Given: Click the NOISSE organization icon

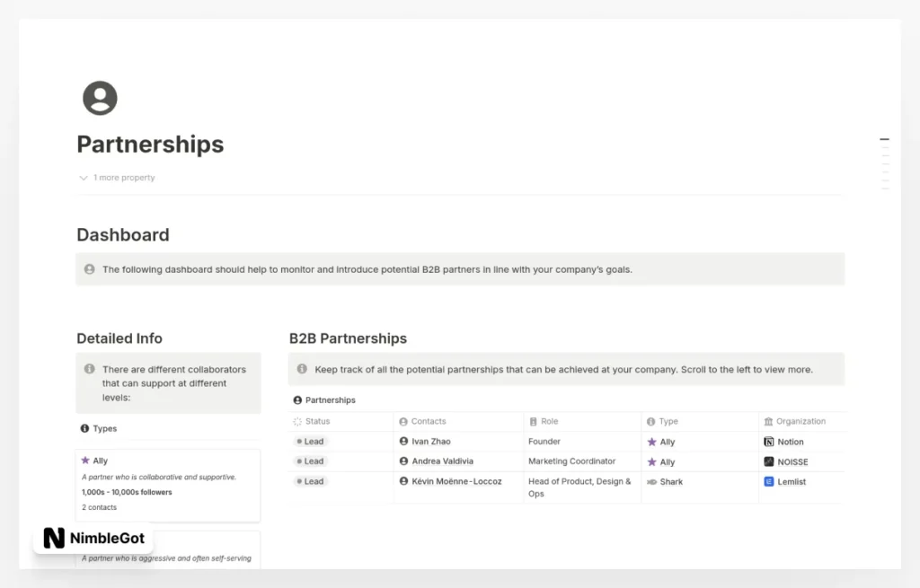Looking at the screenshot, I should point(768,461).
